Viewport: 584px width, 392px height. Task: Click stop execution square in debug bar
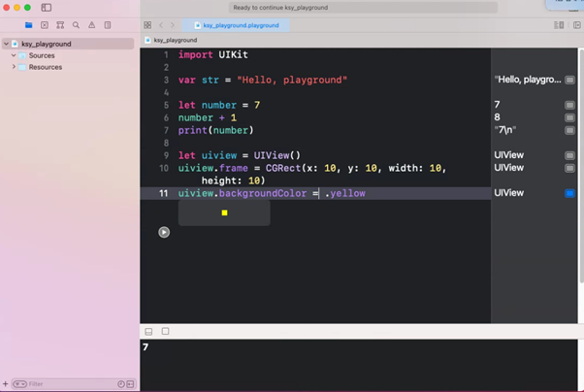pyautogui.click(x=165, y=331)
